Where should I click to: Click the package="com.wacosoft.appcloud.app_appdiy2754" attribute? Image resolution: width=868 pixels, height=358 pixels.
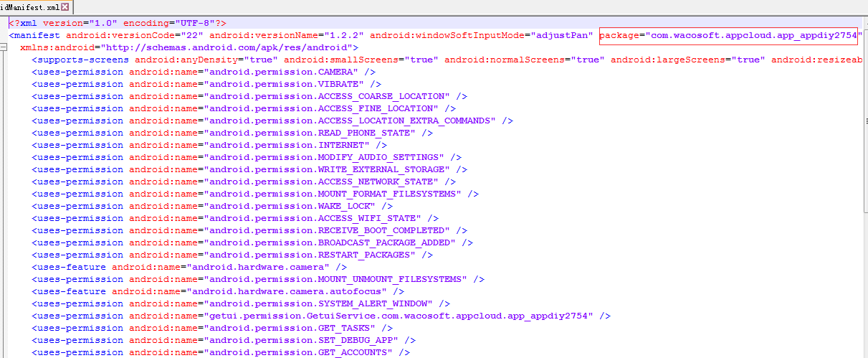[x=730, y=35]
